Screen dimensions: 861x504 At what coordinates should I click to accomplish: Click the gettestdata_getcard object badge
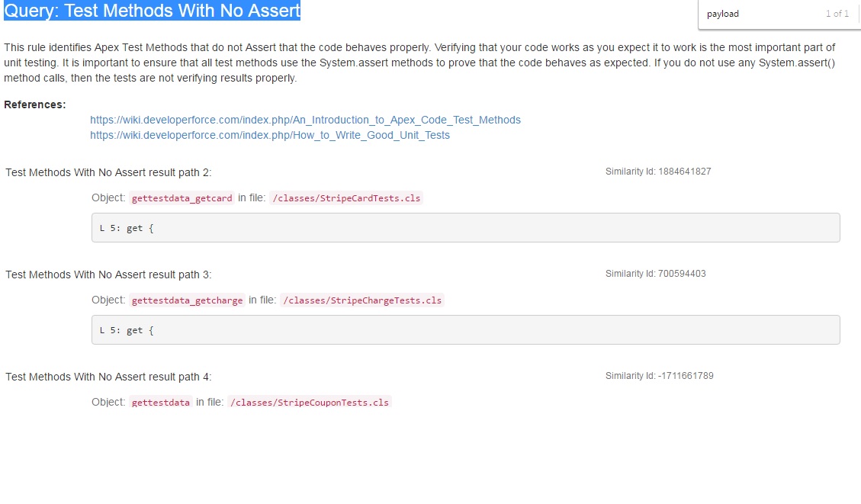pyautogui.click(x=182, y=197)
